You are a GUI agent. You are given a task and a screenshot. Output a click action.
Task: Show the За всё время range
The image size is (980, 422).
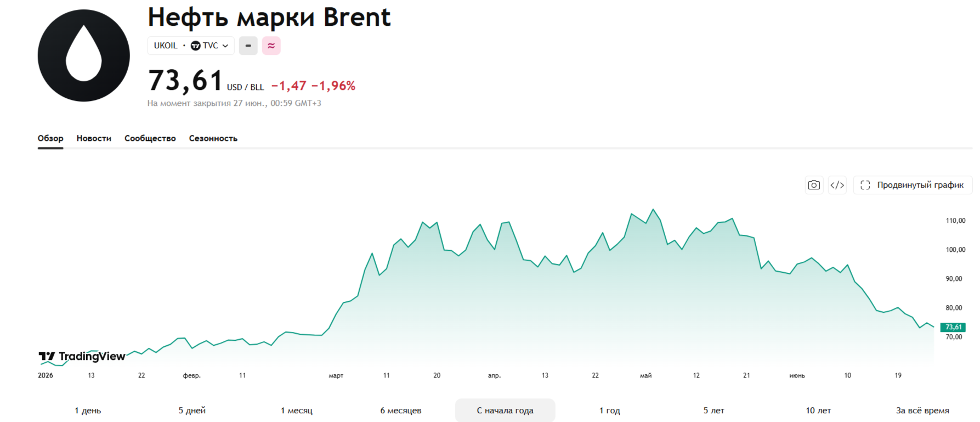pos(922,410)
